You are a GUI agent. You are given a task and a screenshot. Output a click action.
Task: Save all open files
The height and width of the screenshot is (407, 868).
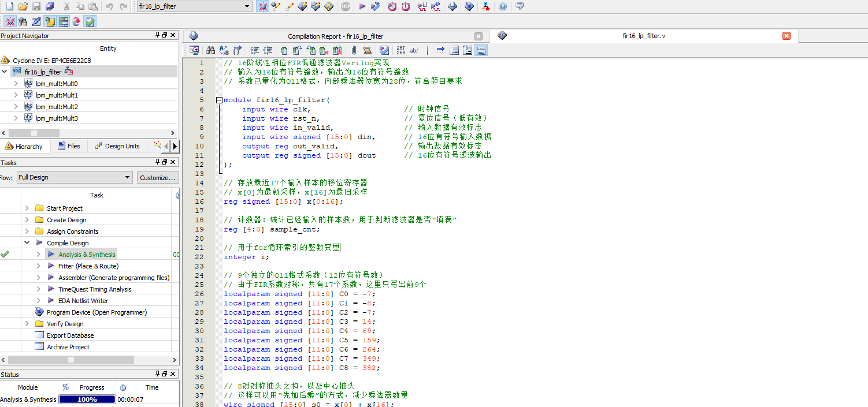tap(50, 6)
